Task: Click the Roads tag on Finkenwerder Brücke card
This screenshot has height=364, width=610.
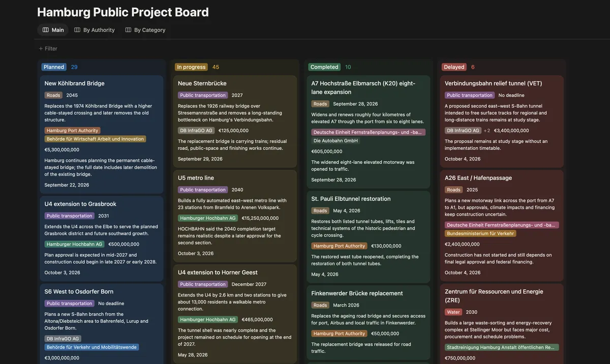Action: pos(320,305)
